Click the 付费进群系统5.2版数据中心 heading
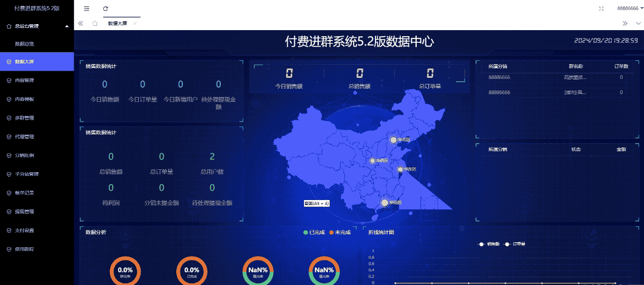 click(360, 42)
